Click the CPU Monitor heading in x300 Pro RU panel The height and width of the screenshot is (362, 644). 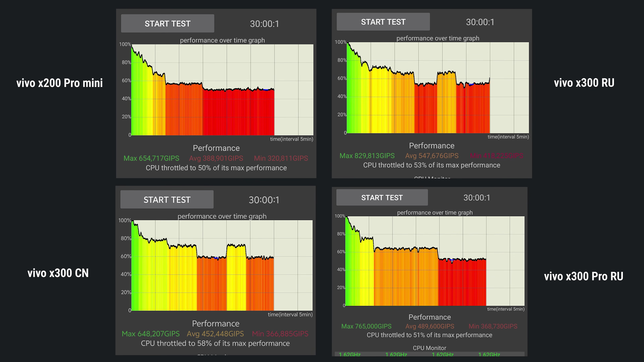tap(429, 348)
